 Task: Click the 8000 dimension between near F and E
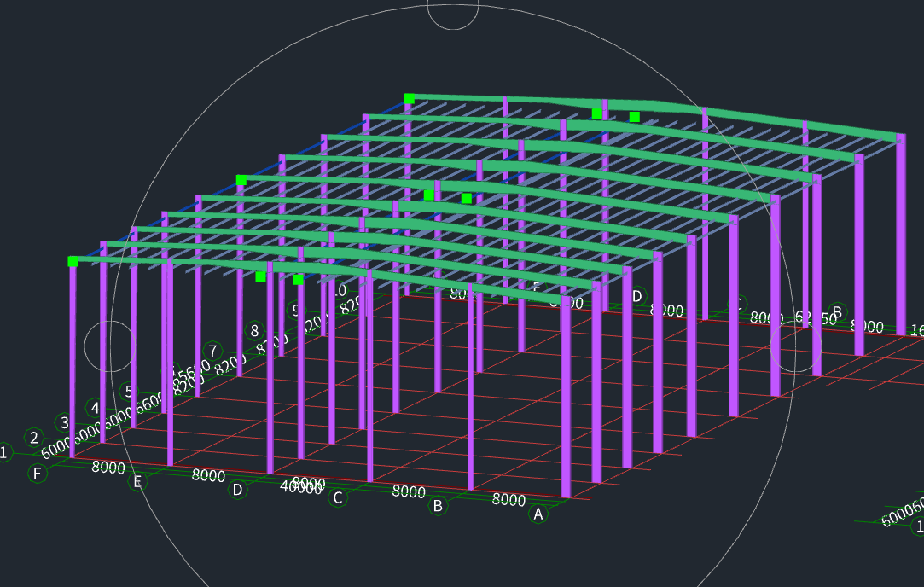[108, 468]
